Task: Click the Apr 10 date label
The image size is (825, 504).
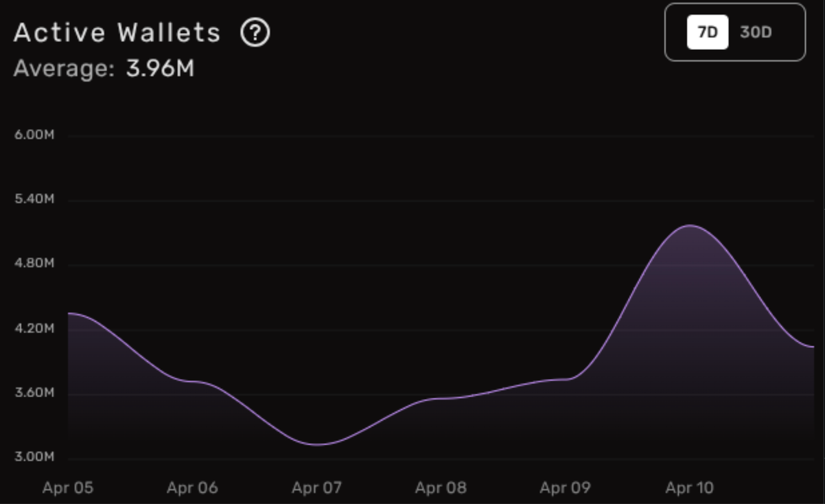Action: pyautogui.click(x=689, y=488)
